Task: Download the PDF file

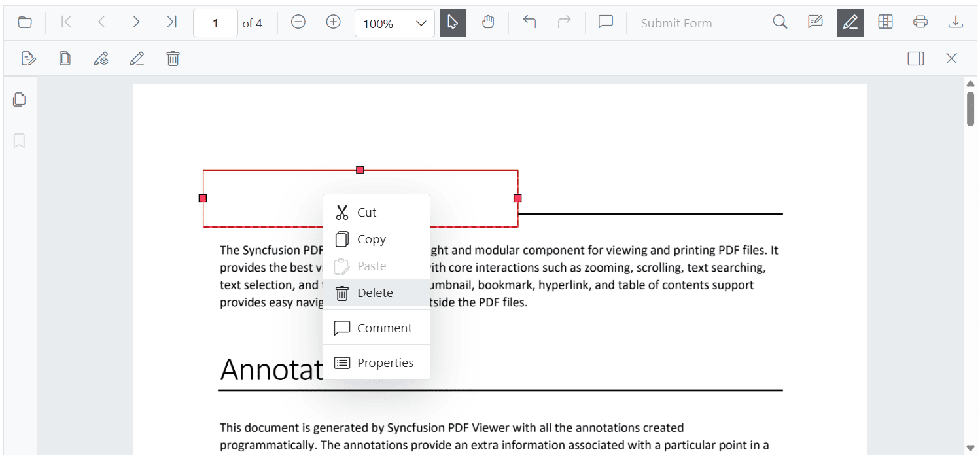Action: point(956,22)
